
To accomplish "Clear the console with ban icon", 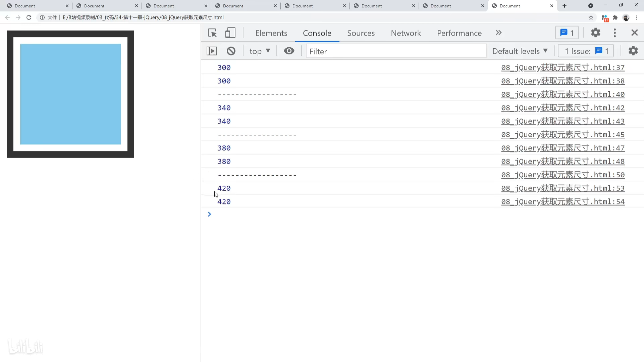I will click(231, 51).
